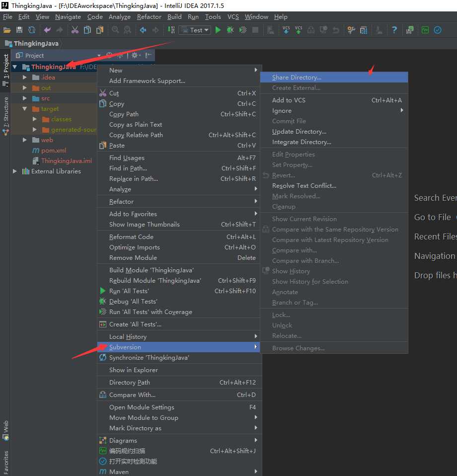
Task: Click the Undo toolbar arrow
Action: click(x=47, y=30)
